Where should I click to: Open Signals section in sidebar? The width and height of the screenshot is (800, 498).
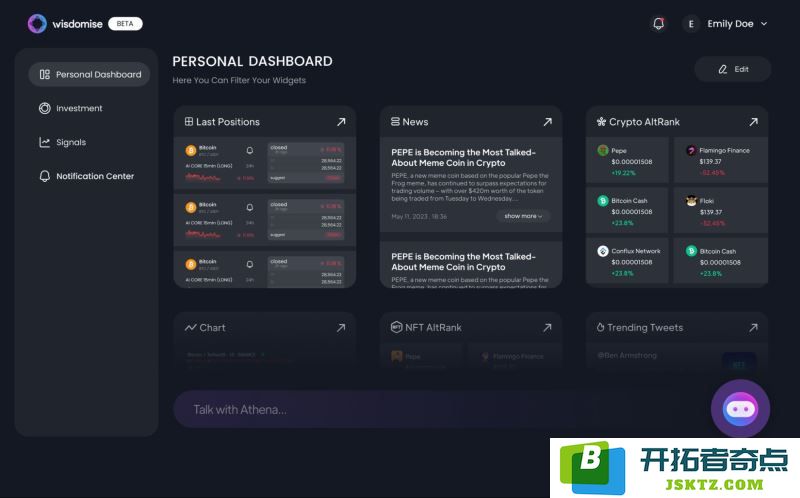62,142
